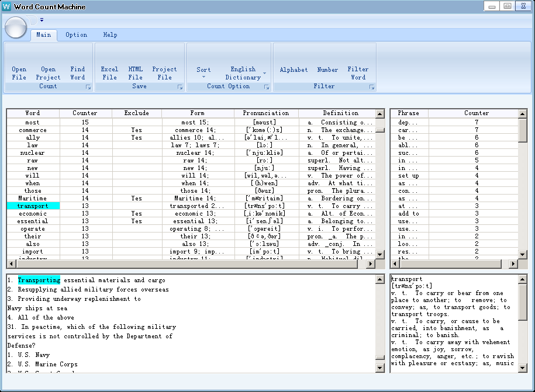Click the word table scroll right arrow
This screenshot has width=535, height=392.
(371, 263)
